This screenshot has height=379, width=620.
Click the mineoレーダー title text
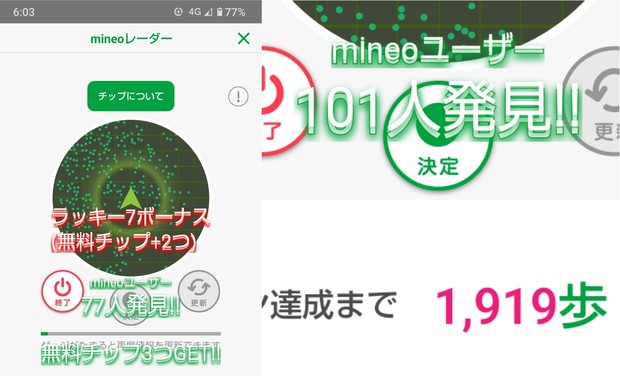coord(131,39)
